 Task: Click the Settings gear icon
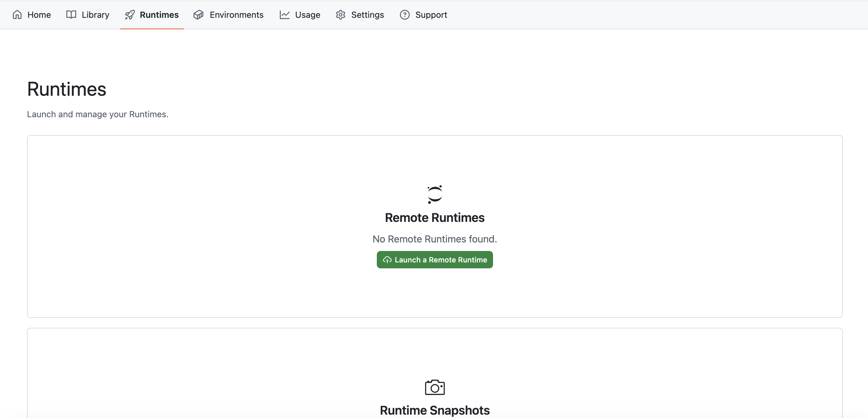coord(341,15)
